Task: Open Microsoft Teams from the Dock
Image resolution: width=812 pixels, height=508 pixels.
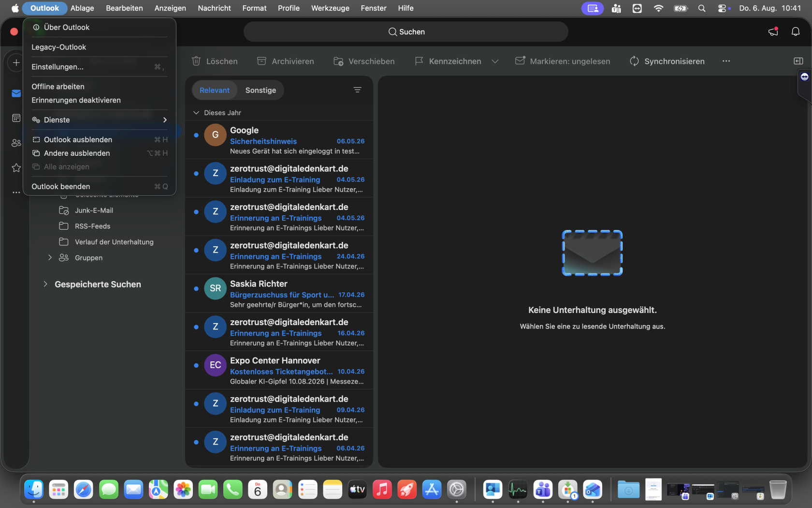Action: pos(543,490)
